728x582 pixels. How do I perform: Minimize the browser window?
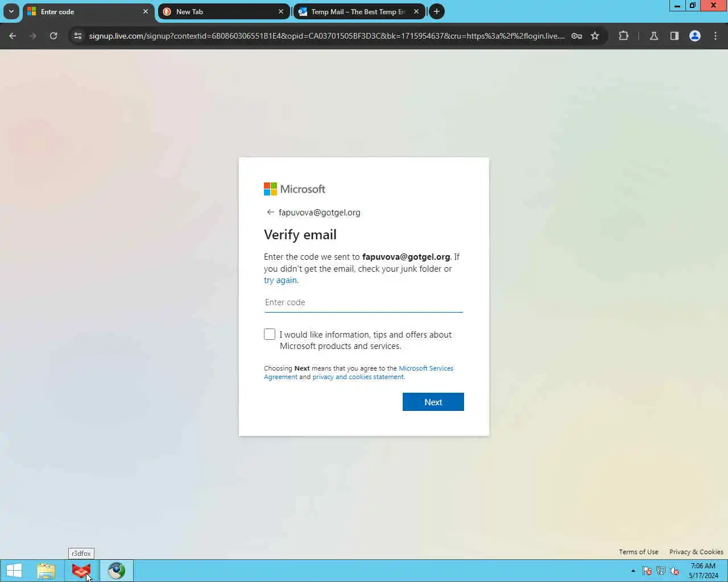677,6
